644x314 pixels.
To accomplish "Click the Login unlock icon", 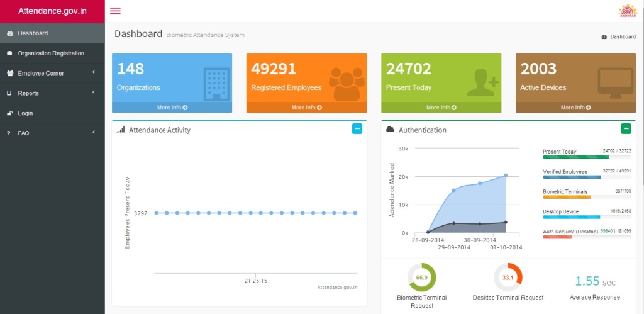I will tap(10, 113).
